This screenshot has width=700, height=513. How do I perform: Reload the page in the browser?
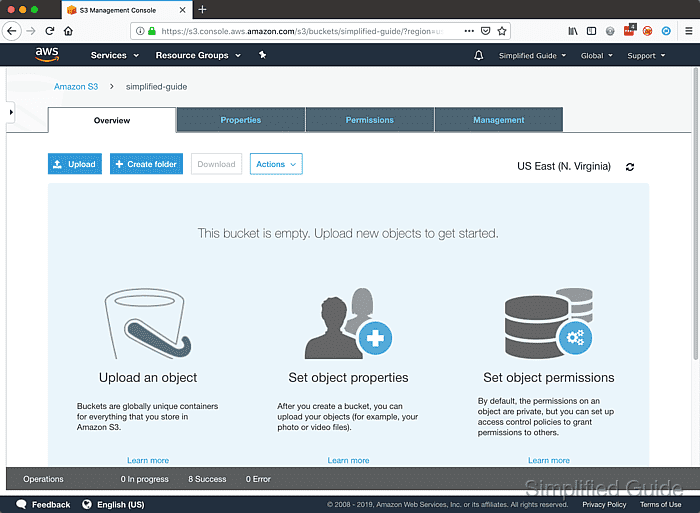(x=50, y=31)
